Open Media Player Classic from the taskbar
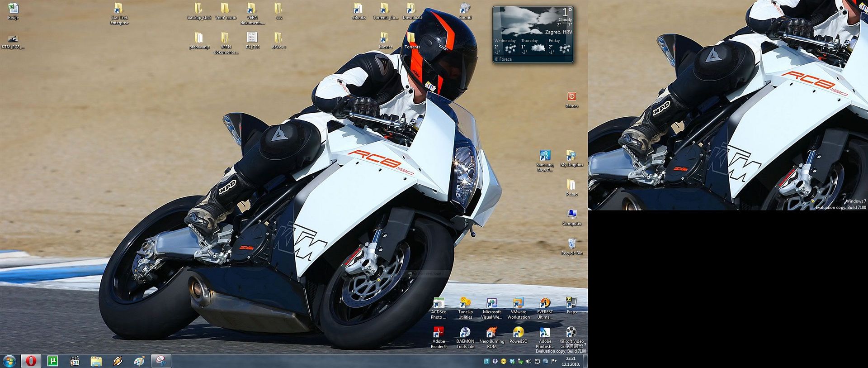This screenshot has width=868, height=368. [x=75, y=361]
